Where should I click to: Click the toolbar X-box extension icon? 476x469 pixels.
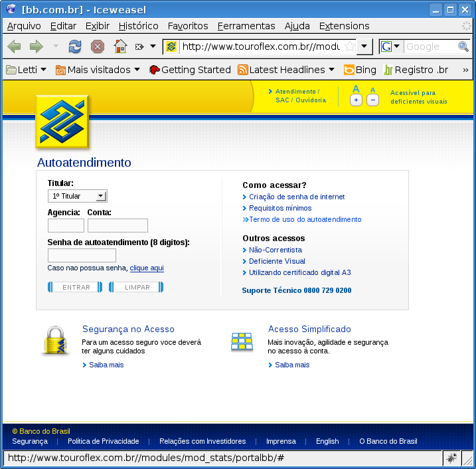point(139,47)
